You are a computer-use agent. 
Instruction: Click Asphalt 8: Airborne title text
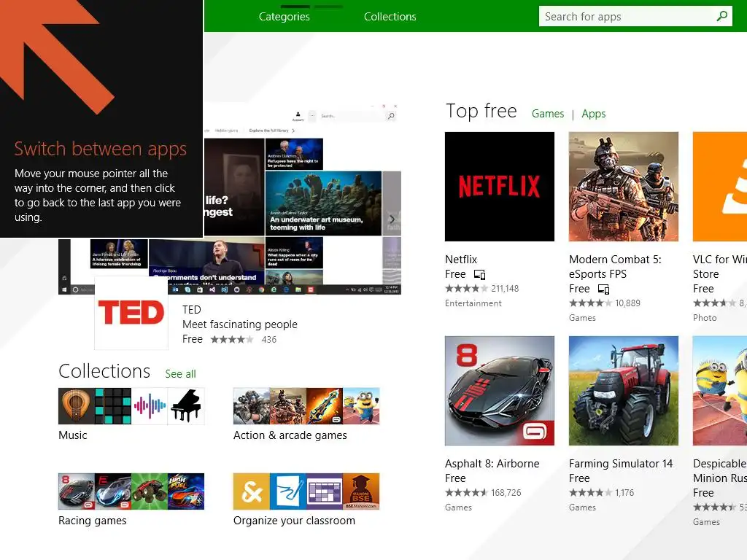[x=492, y=464]
